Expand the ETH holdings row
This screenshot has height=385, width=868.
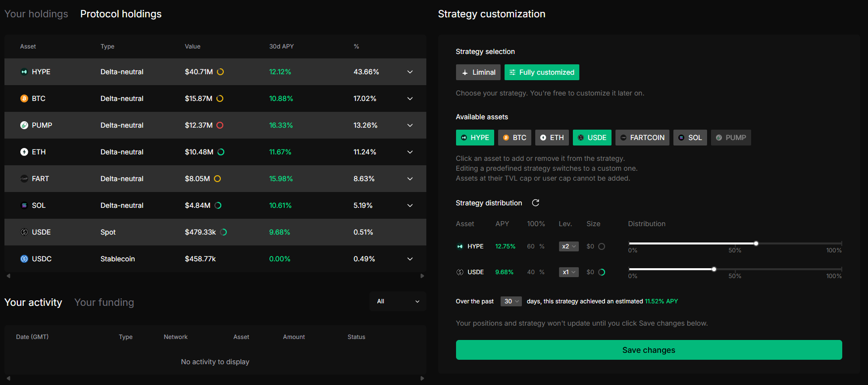tap(410, 152)
